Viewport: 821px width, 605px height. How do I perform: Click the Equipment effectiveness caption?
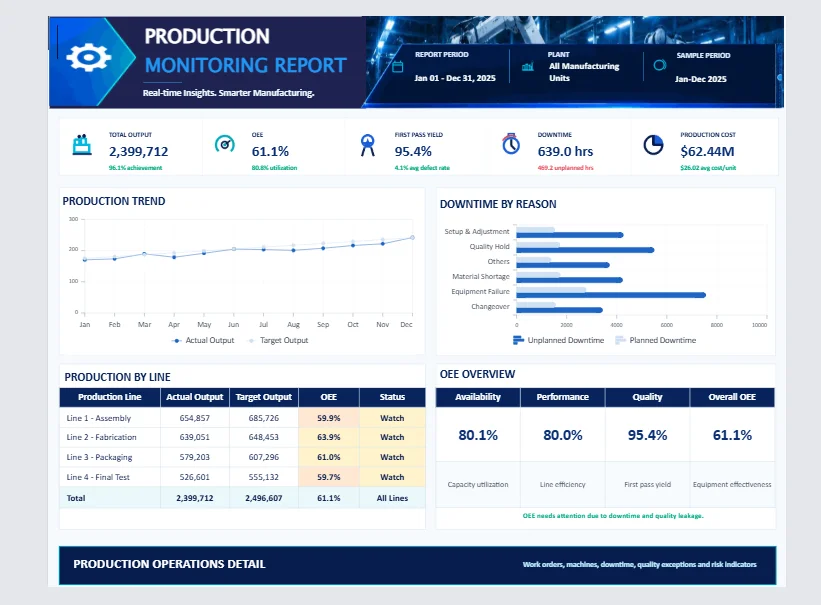click(x=732, y=485)
